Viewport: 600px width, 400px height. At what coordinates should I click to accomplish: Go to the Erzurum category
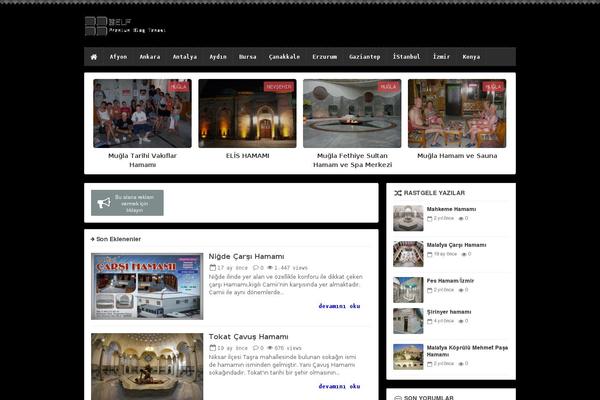click(x=324, y=57)
